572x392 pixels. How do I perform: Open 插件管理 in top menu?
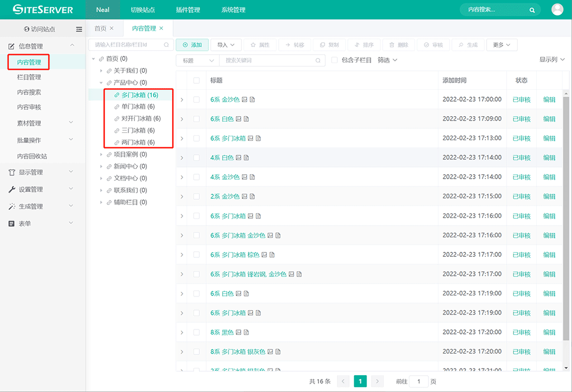click(188, 10)
